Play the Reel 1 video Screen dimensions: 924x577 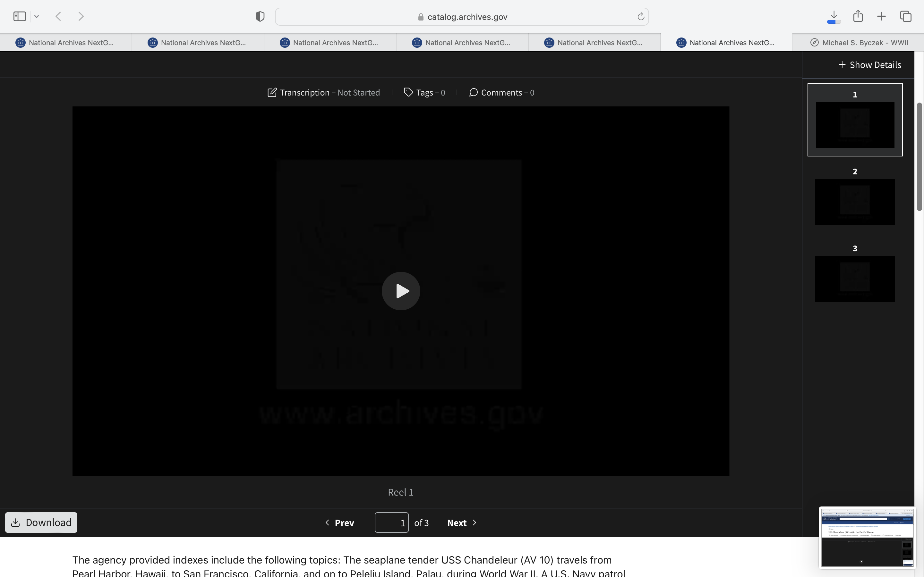400,291
